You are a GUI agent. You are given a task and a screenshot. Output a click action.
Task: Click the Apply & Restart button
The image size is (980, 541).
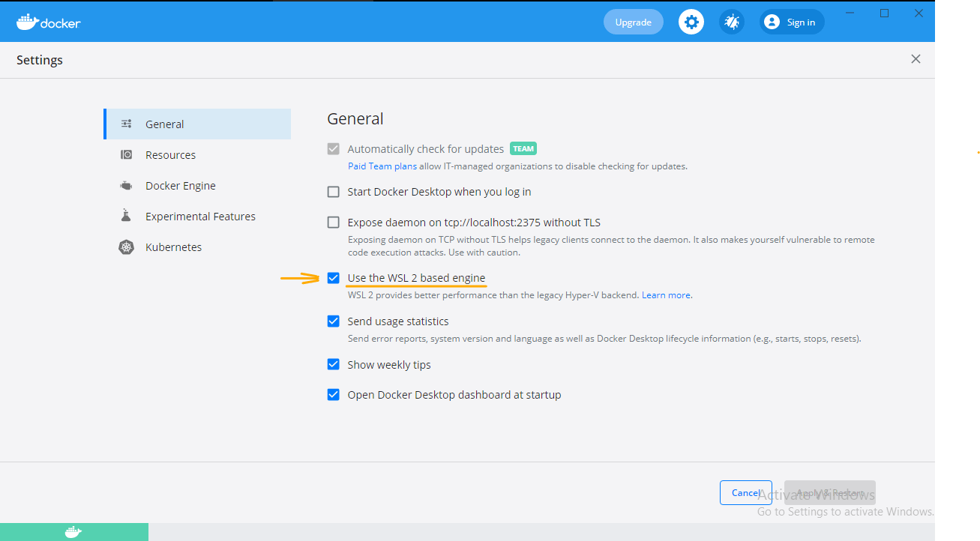tap(830, 493)
